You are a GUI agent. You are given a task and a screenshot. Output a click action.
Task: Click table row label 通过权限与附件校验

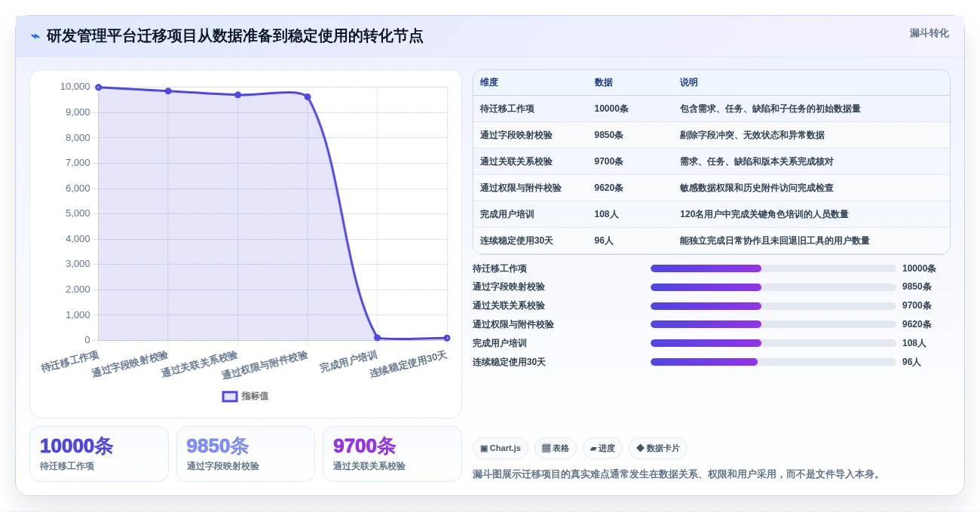click(x=521, y=188)
